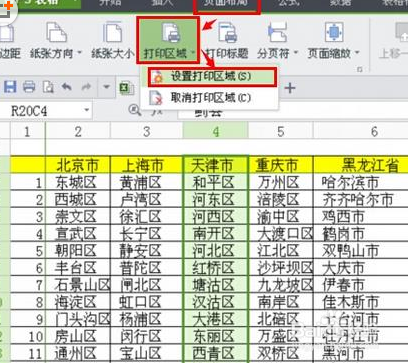Click the 朝阳区 cell
The width and height of the screenshot is (408, 363).
[x=78, y=251]
